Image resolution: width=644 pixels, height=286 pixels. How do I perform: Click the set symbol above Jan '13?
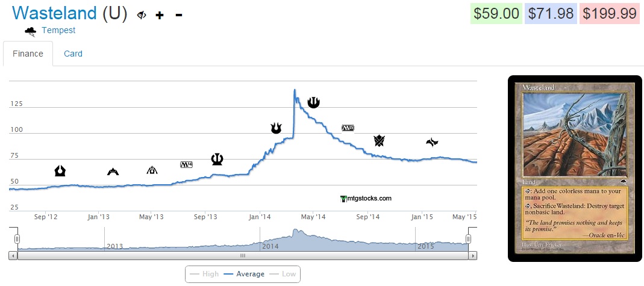[x=113, y=172]
